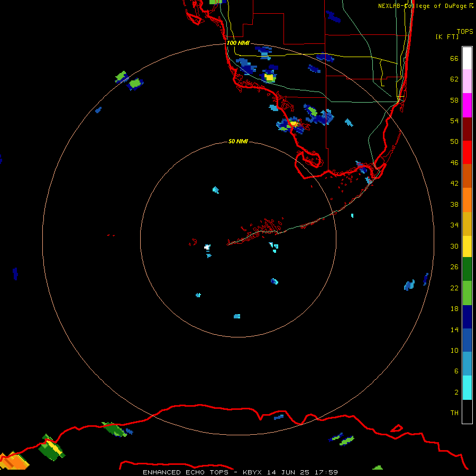
Task: Click the 66 value on the legend
Action: pyautogui.click(x=454, y=58)
